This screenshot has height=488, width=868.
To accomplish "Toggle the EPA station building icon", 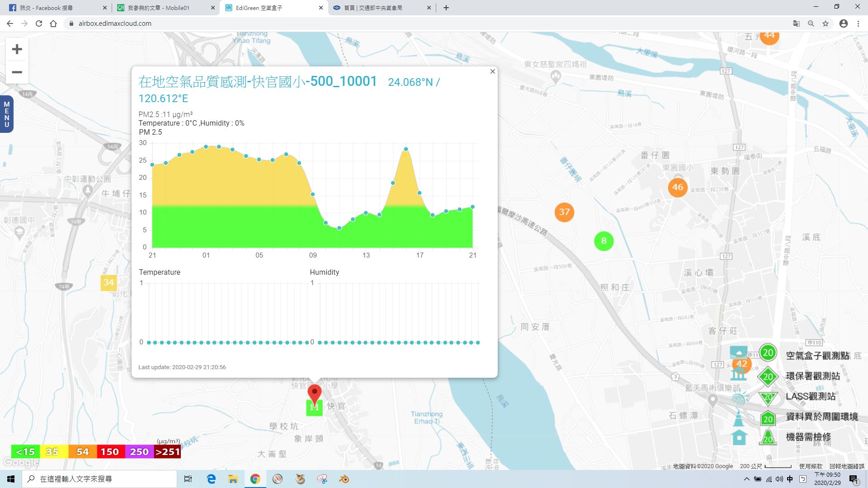I will (x=739, y=374).
